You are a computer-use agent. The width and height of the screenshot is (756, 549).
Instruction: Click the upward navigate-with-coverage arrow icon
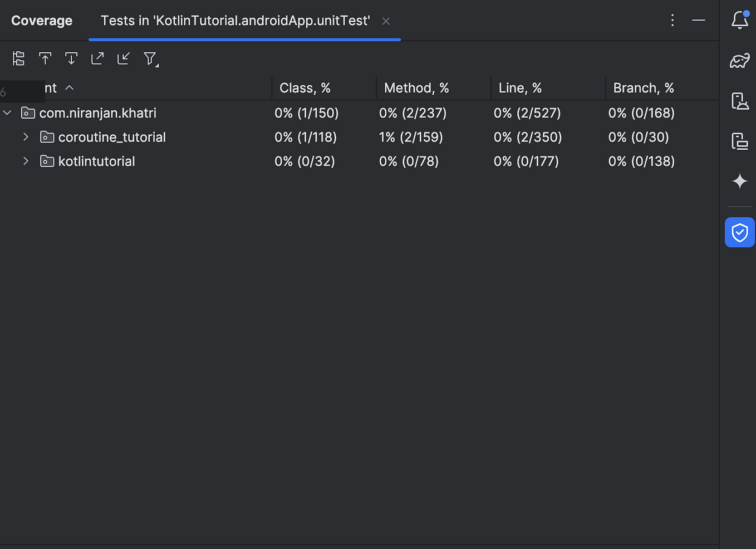click(x=45, y=58)
